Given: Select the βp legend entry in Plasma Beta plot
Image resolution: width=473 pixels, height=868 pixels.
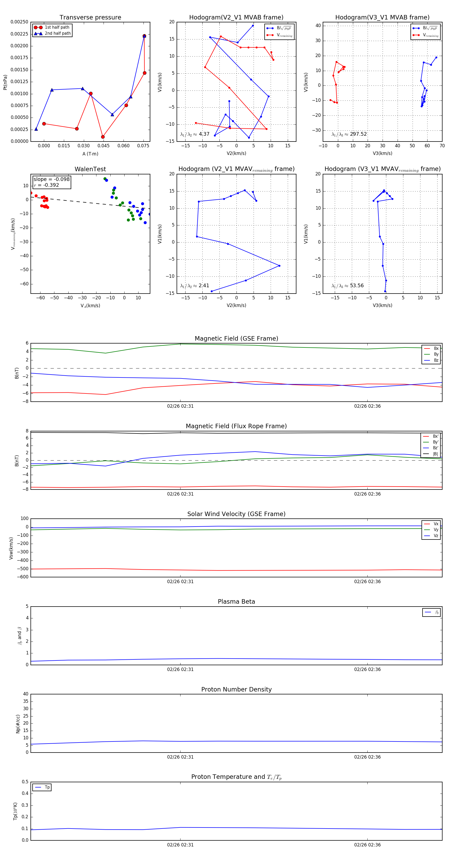Looking at the screenshot, I should (431, 612).
